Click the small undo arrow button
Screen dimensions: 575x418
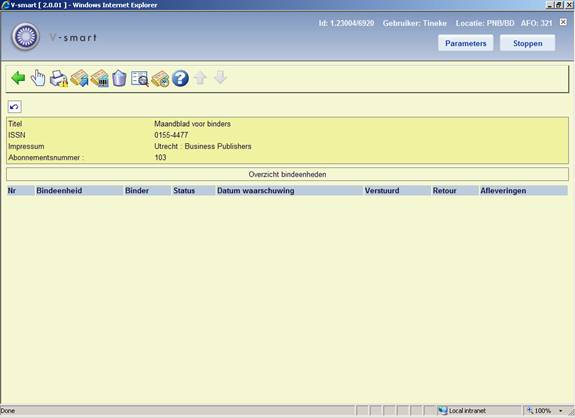(x=15, y=107)
